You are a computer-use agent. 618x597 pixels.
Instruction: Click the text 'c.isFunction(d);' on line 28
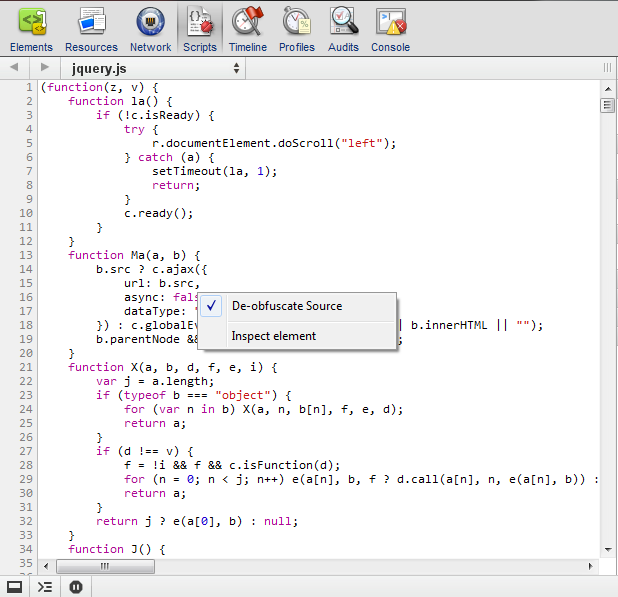pyautogui.click(x=285, y=465)
